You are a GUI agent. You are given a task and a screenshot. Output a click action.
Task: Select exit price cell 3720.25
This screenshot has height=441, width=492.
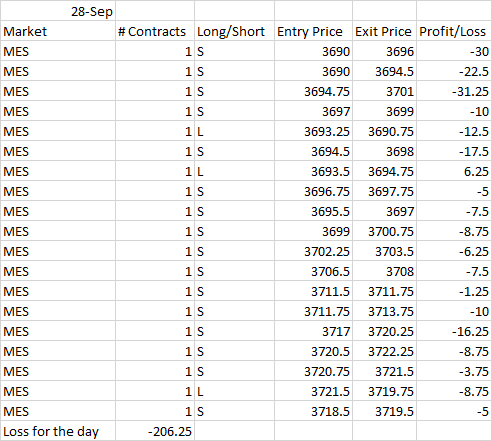(x=384, y=331)
